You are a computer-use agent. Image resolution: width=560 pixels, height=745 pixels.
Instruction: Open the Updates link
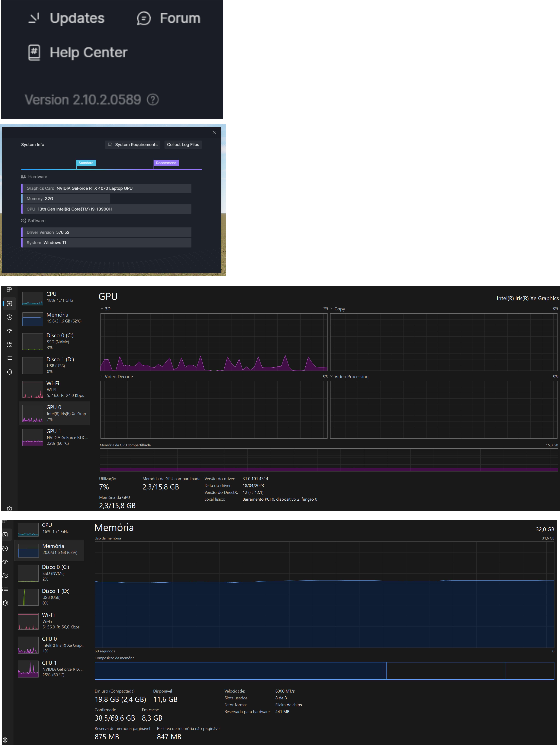click(x=77, y=18)
